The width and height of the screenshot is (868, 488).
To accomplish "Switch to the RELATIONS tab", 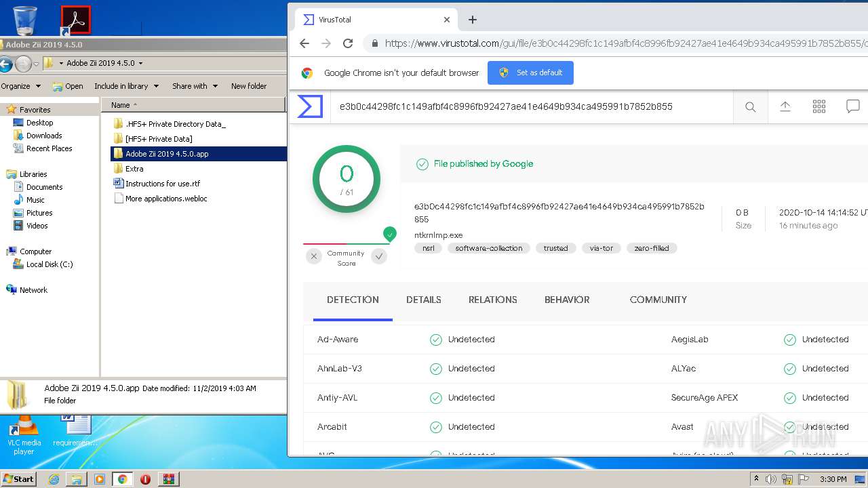I will 493,300.
